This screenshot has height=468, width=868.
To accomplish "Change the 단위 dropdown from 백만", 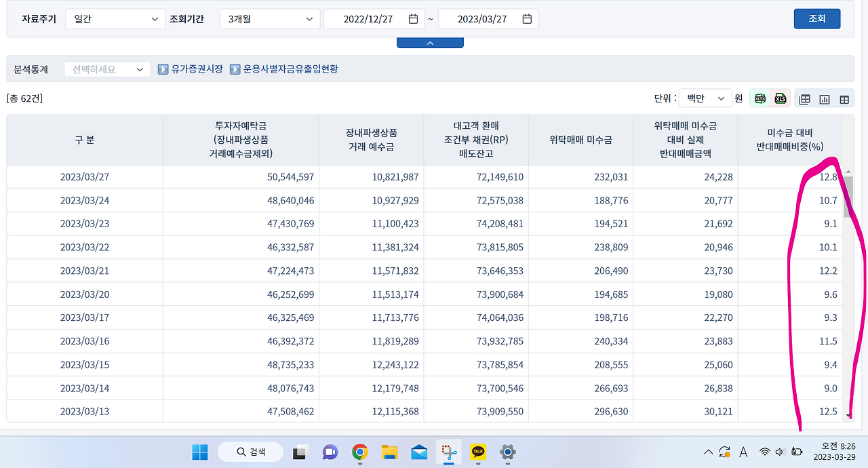I will pos(705,98).
